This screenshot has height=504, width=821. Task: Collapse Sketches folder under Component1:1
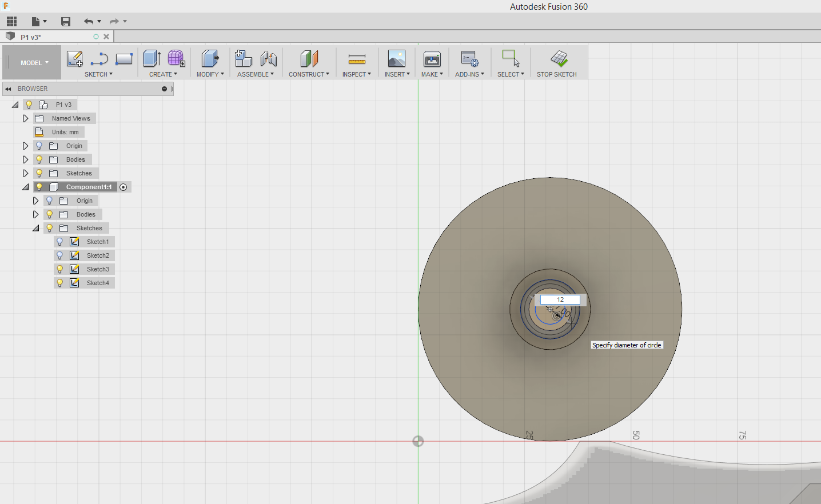click(36, 228)
